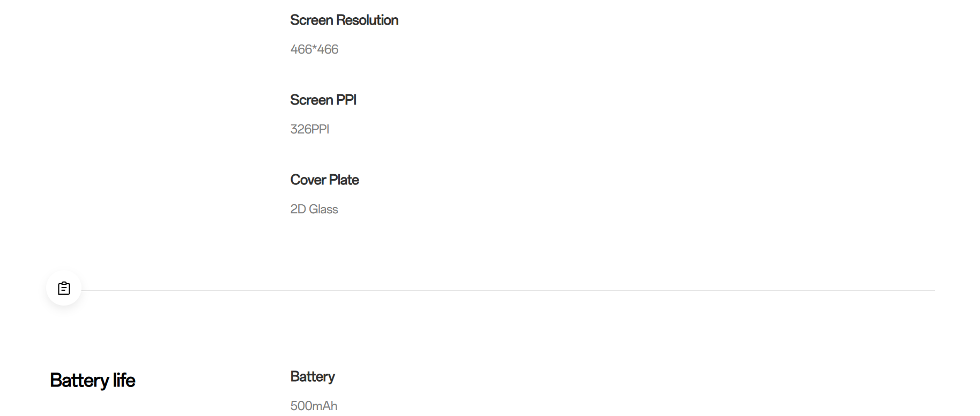Click the horizontal section divider line
The height and width of the screenshot is (416, 980).
coord(508,291)
